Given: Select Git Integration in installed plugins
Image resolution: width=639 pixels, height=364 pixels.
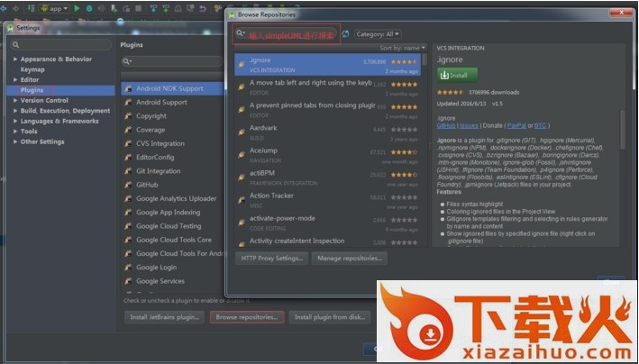Looking at the screenshot, I should pyautogui.click(x=173, y=171).
